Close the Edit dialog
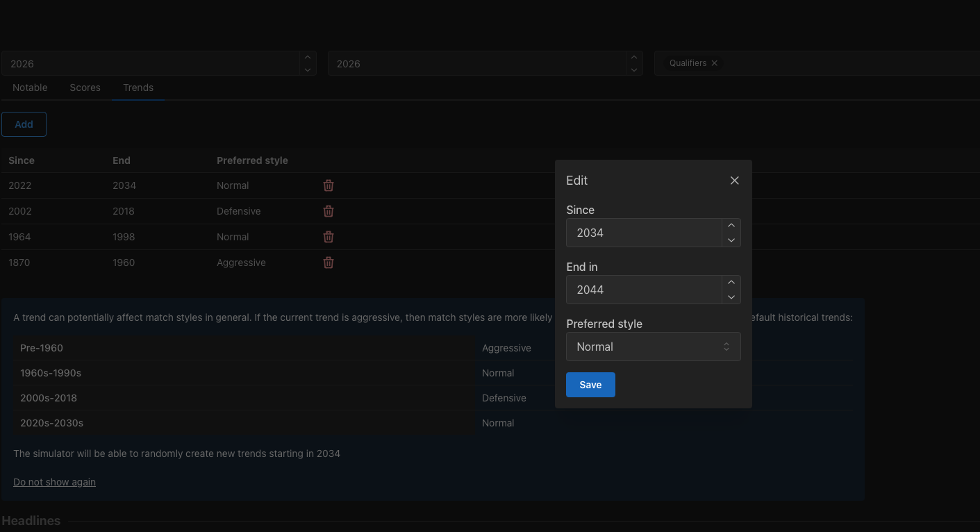Screen dimensions: 980x532 [734, 181]
